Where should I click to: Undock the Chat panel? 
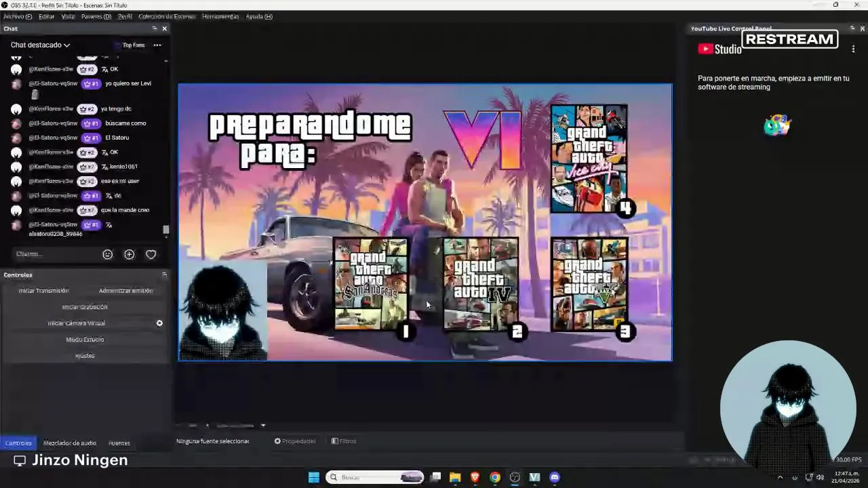click(155, 28)
